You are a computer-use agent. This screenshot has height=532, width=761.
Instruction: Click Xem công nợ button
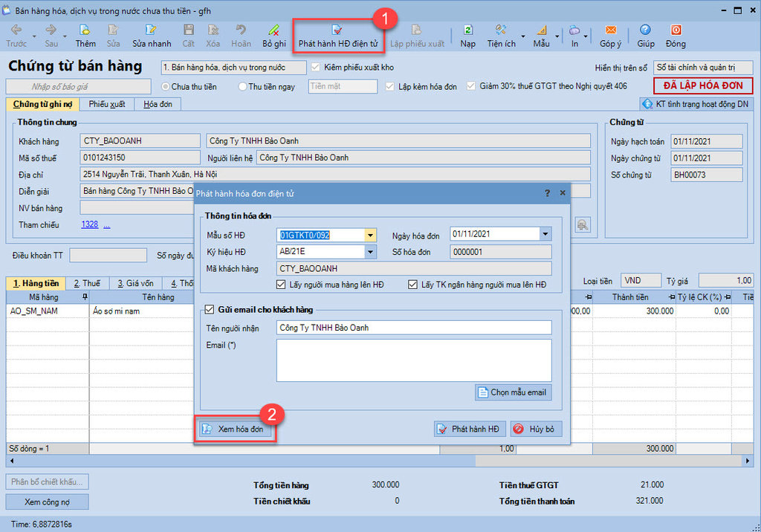click(47, 502)
